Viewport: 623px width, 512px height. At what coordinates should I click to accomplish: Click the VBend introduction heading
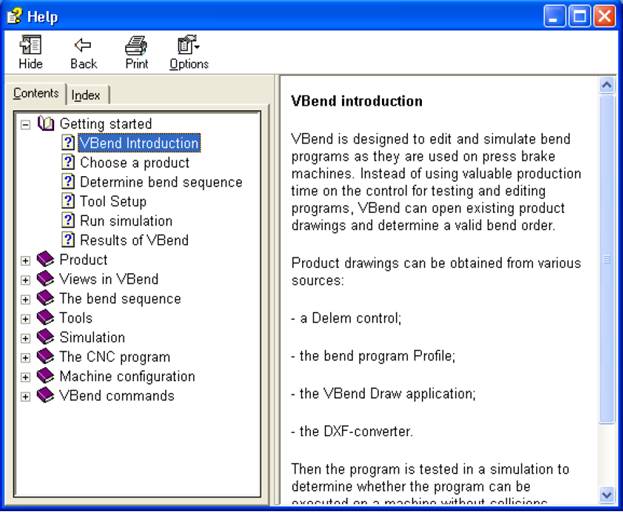point(356,101)
